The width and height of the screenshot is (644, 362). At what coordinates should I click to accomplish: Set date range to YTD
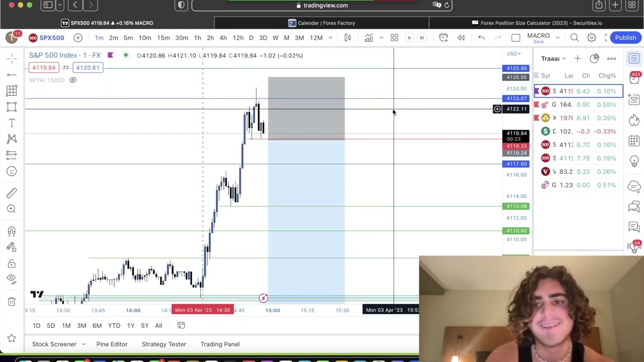coord(114,326)
